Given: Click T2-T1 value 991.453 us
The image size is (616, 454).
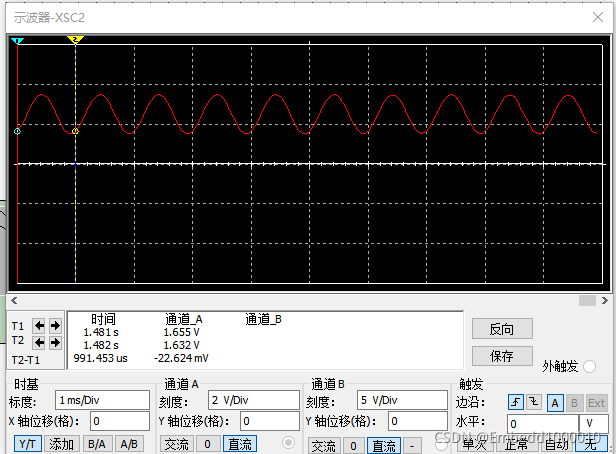Looking at the screenshot, I should [101, 358].
